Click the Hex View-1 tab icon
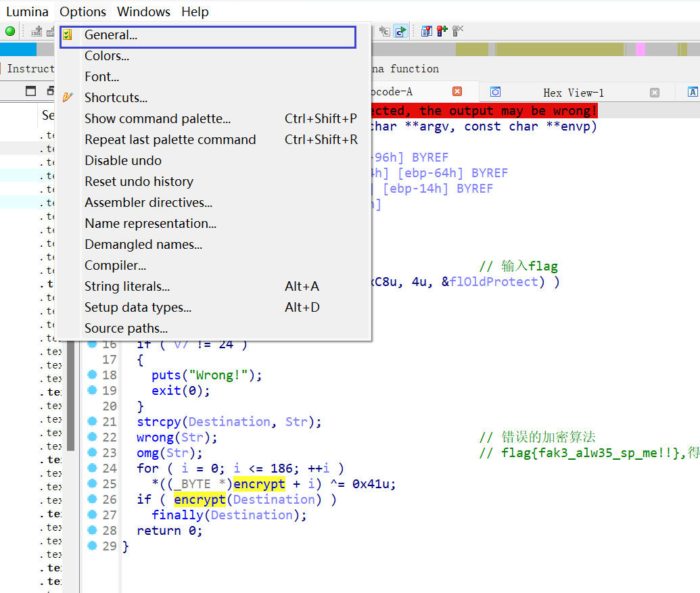Screen dimensions: 700x593 (x=496, y=93)
